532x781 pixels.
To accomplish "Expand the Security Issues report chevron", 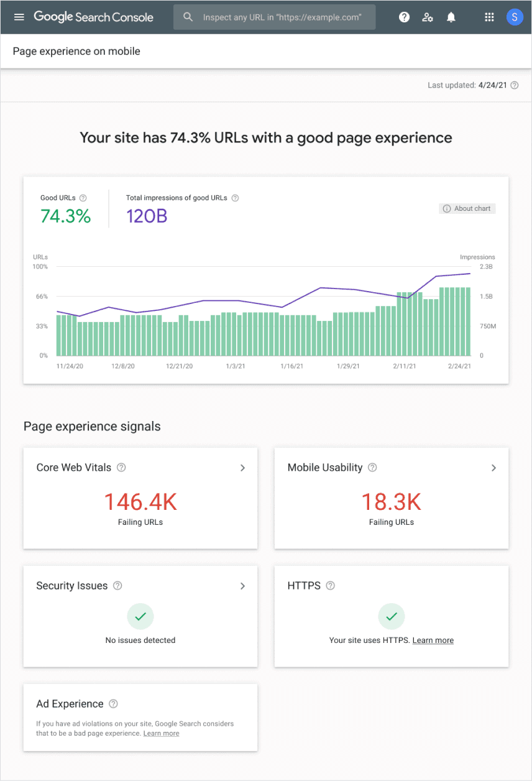I will pyautogui.click(x=243, y=586).
